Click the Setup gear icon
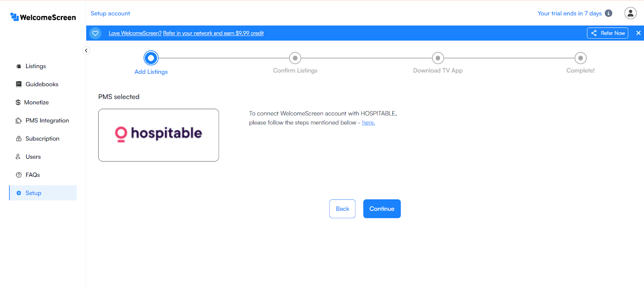 [19, 193]
